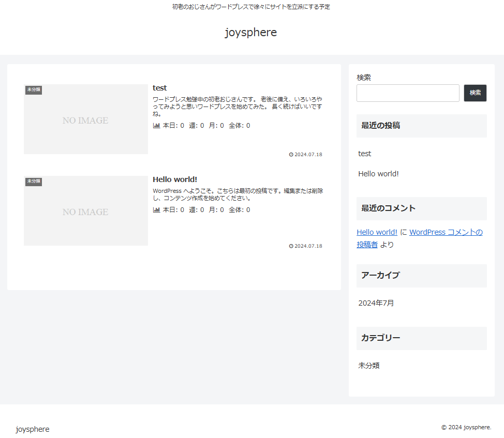Open the "Hello world!" post title in main list

click(175, 179)
